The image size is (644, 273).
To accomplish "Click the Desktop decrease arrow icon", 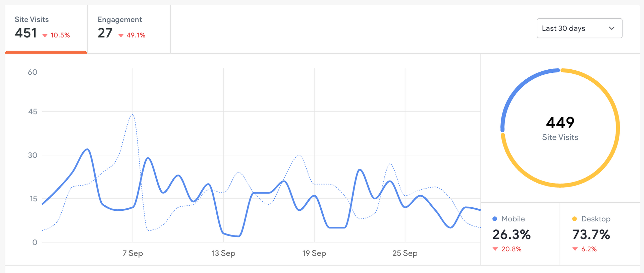I will tap(575, 249).
